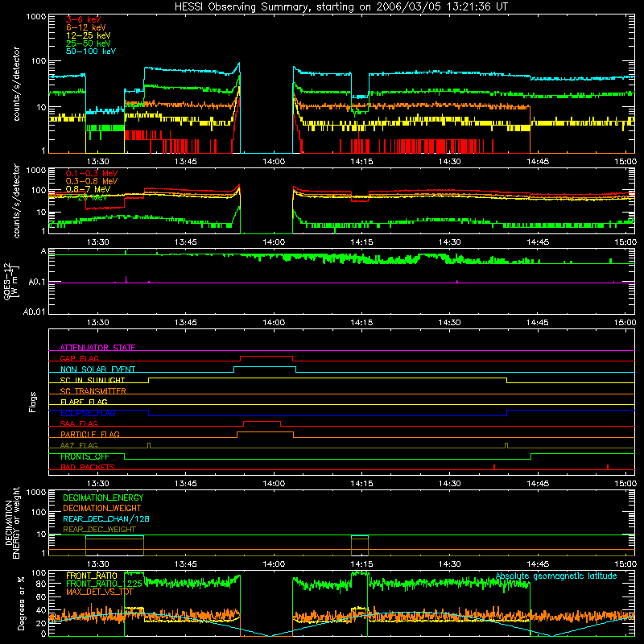The image size is (644, 644).
Task: Select the DECIMATION_WEIGHT legend label
Action: pos(102,508)
